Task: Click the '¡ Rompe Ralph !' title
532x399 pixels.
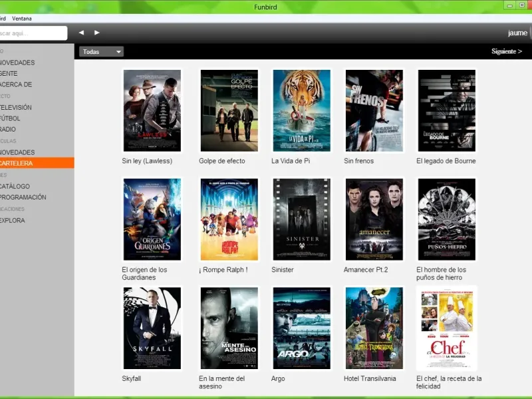Action: (223, 270)
